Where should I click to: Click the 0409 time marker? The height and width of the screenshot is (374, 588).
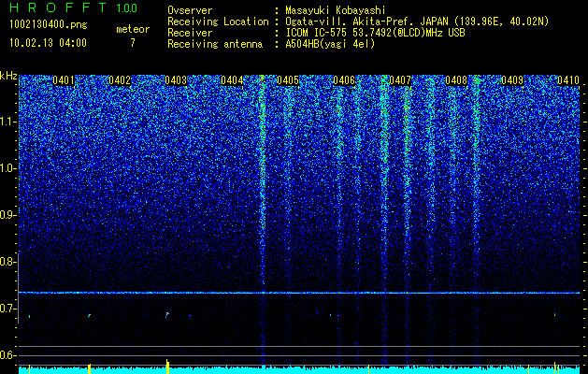tap(512, 80)
